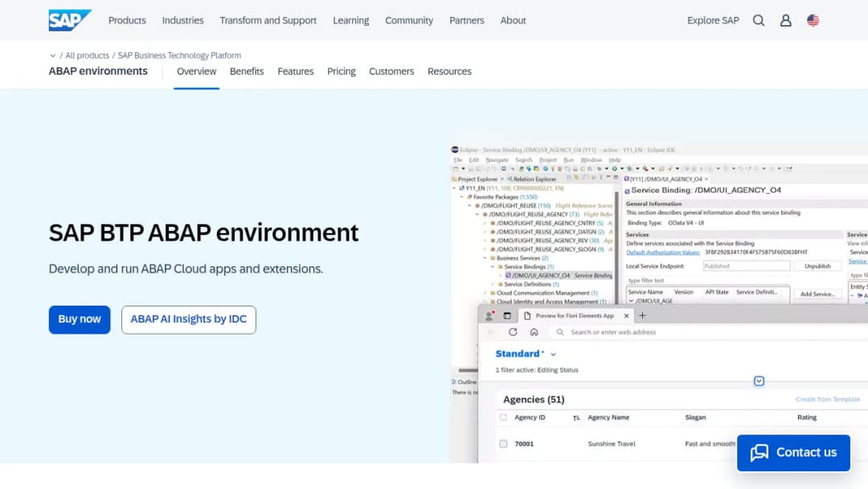
Task: Collapse the Service Bindings tree node
Action: [x=493, y=267]
